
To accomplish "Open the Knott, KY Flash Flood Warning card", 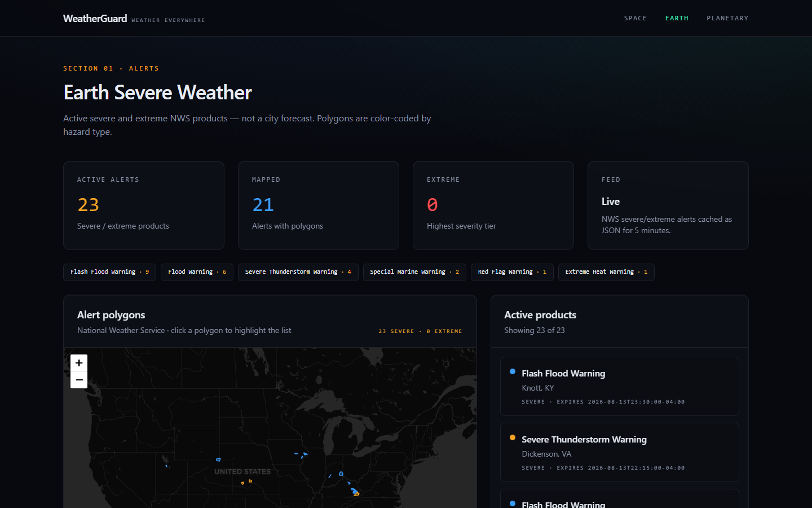I will [x=619, y=386].
